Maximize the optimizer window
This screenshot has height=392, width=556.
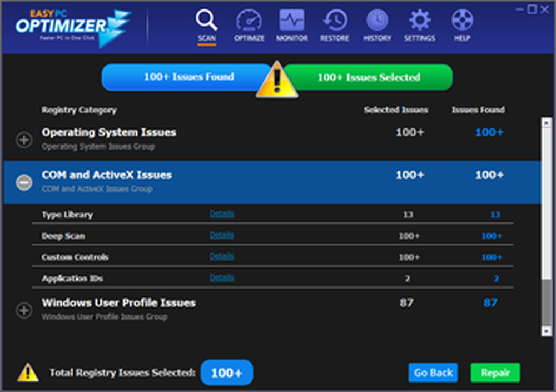pyautogui.click(x=532, y=9)
